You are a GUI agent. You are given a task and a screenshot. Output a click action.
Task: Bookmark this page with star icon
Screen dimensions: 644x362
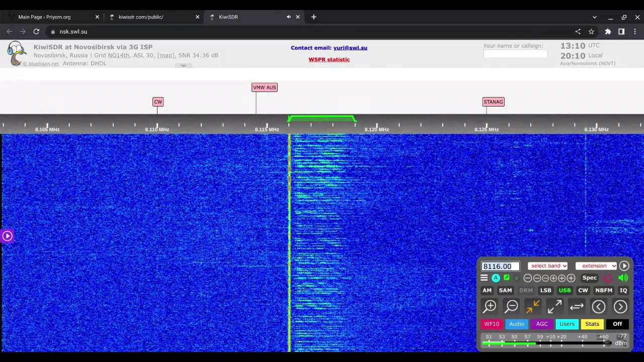(x=591, y=31)
